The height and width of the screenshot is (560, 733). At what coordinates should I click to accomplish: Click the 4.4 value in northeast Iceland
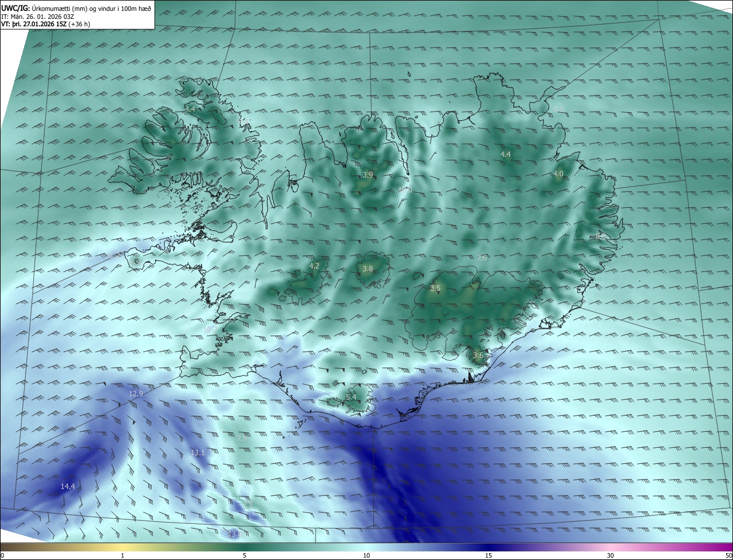[x=506, y=155]
